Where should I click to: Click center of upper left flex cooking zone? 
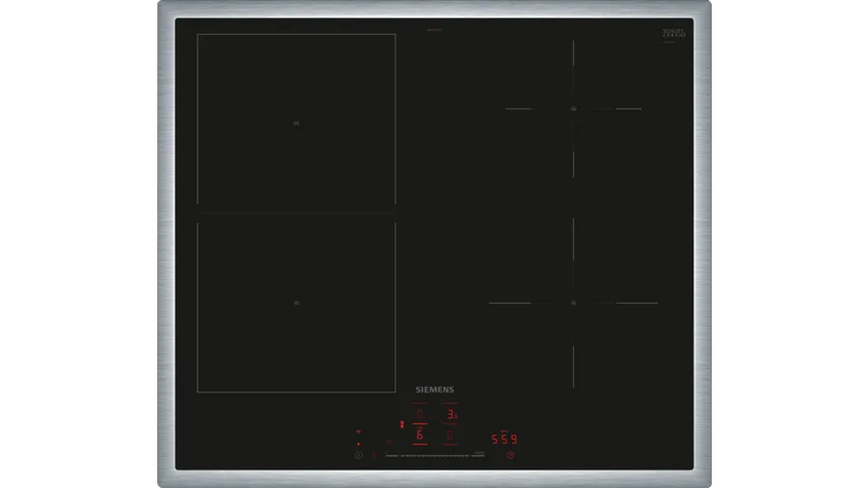296,123
